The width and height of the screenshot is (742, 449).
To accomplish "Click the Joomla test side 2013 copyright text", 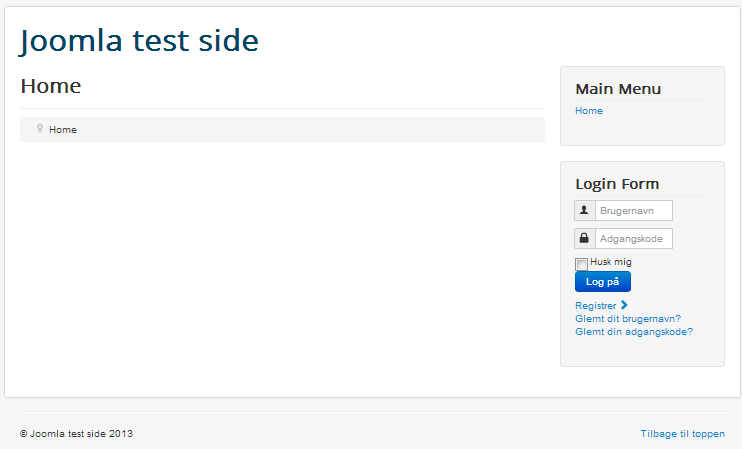I will (77, 434).
